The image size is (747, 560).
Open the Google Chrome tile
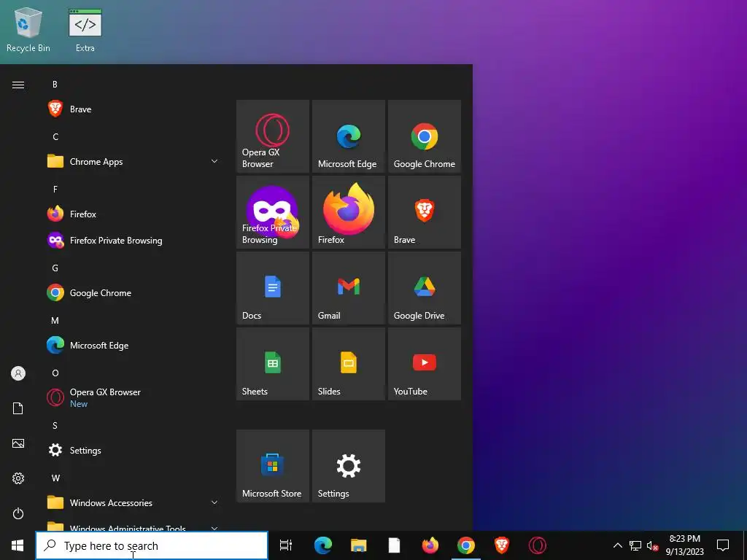[x=425, y=136]
